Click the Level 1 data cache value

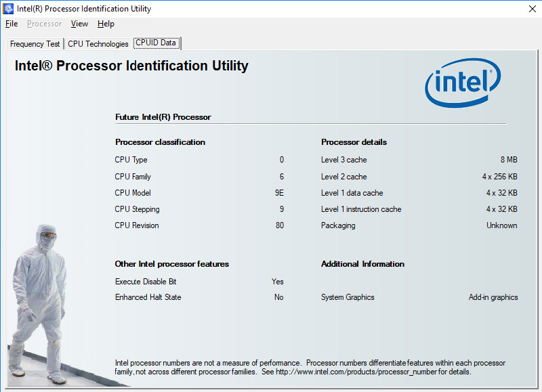[x=502, y=193]
